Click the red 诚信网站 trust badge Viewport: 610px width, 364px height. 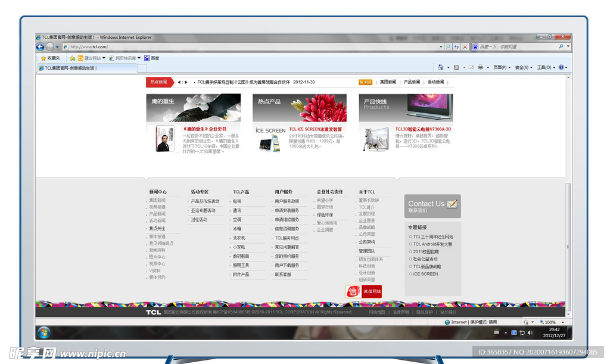pyautogui.click(x=363, y=291)
